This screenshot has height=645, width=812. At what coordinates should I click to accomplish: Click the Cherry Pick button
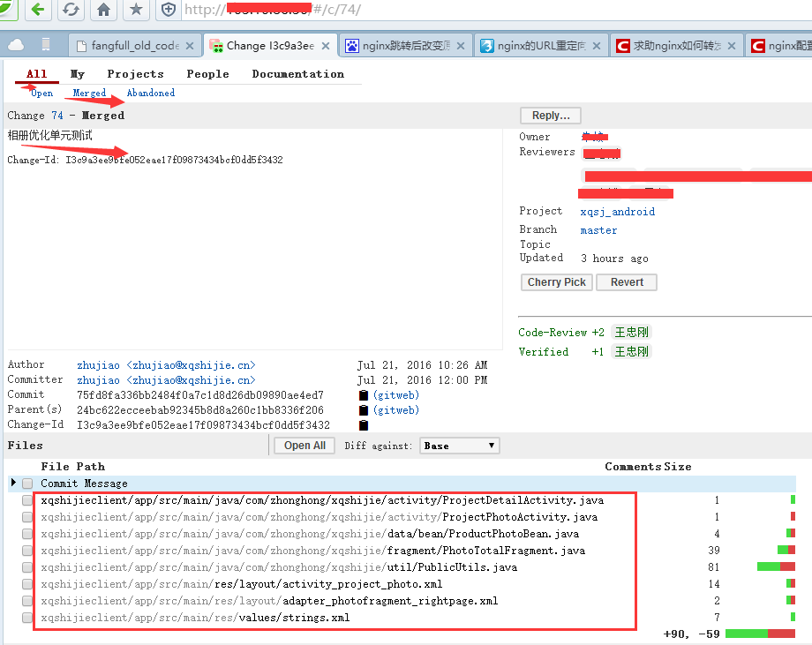tap(556, 282)
